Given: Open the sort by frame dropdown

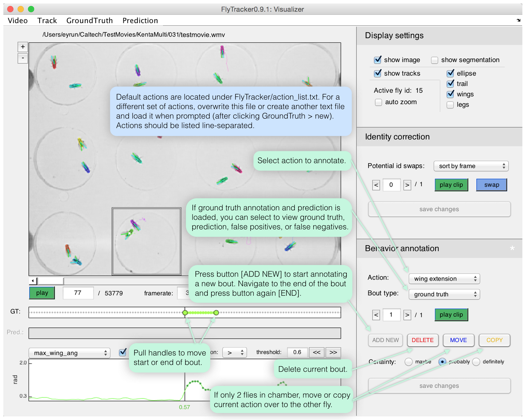Looking at the screenshot, I should click(x=471, y=166).
